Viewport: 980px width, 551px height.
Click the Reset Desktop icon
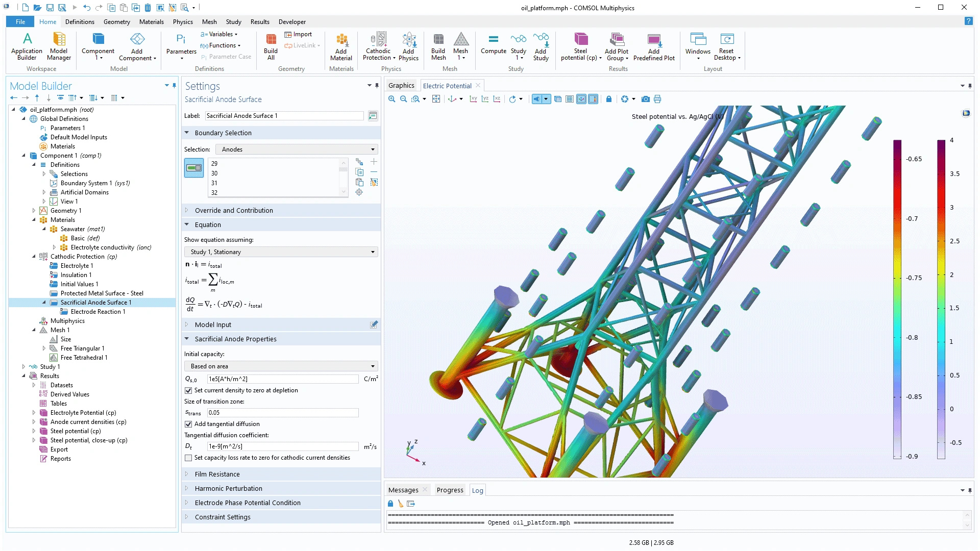click(x=727, y=46)
